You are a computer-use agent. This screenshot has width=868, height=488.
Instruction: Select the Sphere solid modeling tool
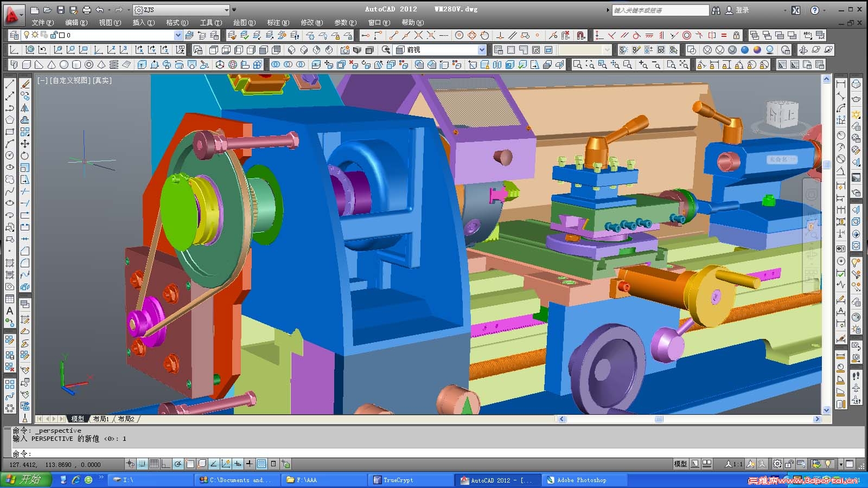pyautogui.click(x=64, y=65)
